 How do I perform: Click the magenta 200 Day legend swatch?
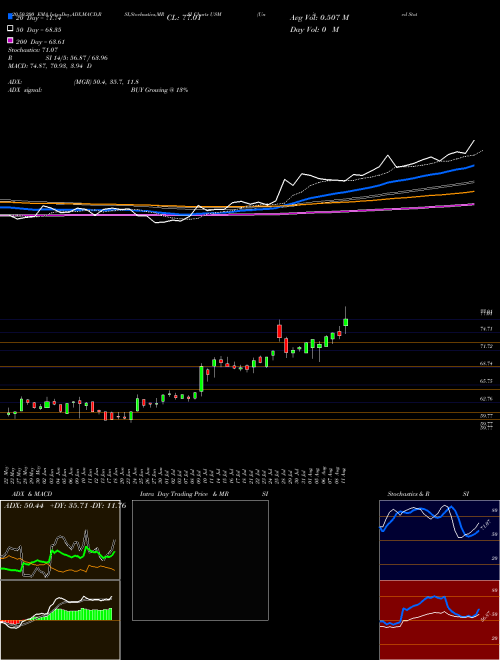coord(10,40)
